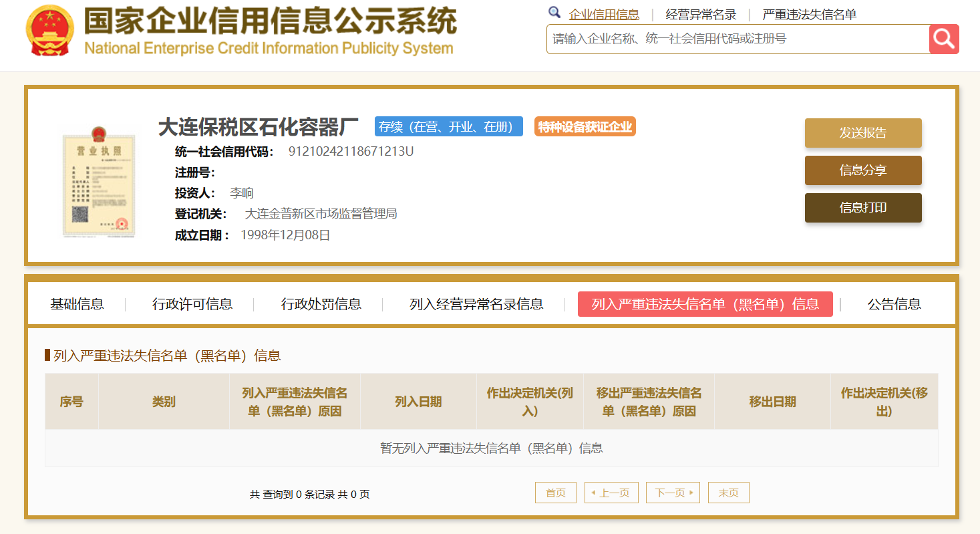Click the 特种设备获证企业 orange badge
Viewport: 980px width, 534px height.
585,126
